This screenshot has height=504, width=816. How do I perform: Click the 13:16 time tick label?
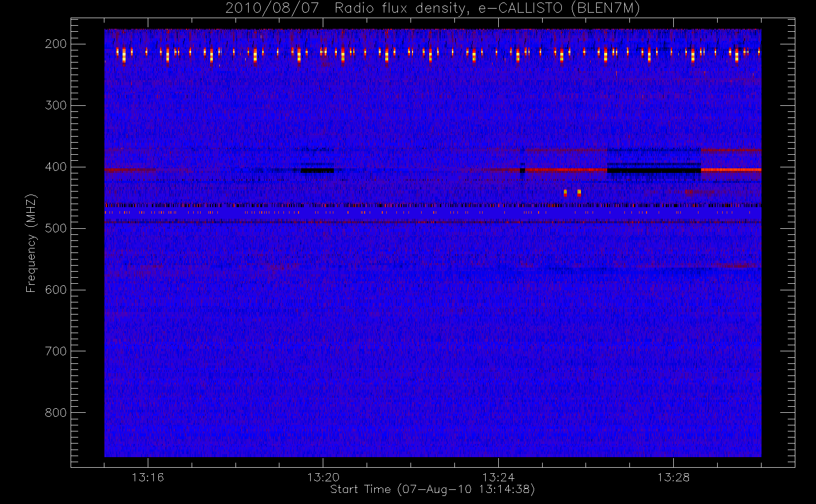[148, 477]
